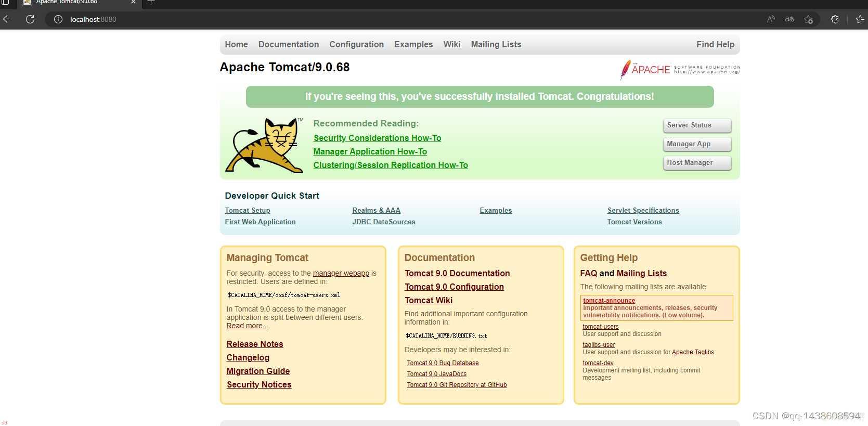Open the Tomcat Setup link
Image resolution: width=868 pixels, height=426 pixels.
[248, 210]
